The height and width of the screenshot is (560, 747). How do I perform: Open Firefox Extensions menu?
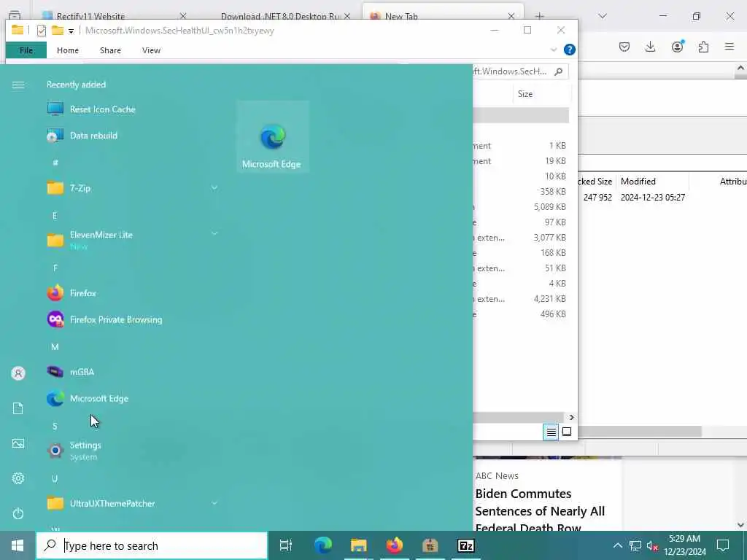pyautogui.click(x=703, y=47)
